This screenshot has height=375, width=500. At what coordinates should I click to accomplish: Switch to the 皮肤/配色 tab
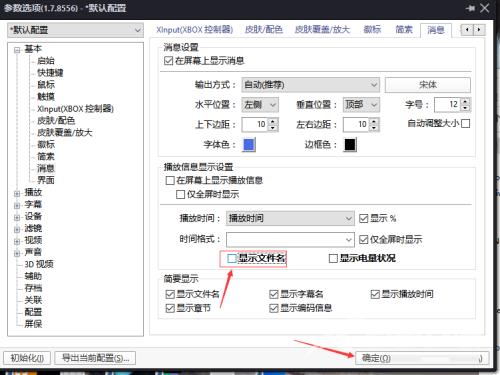tap(263, 30)
